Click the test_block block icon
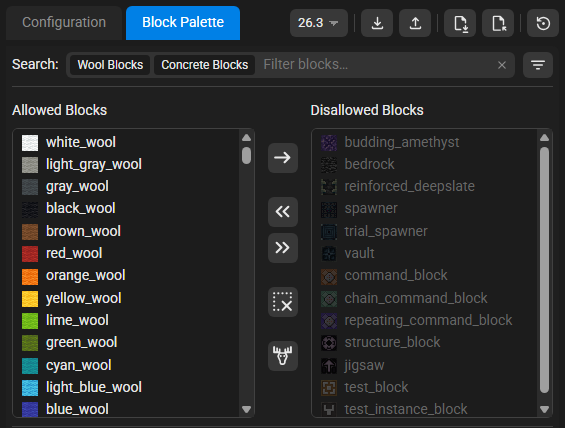The image size is (565, 428). 329,388
